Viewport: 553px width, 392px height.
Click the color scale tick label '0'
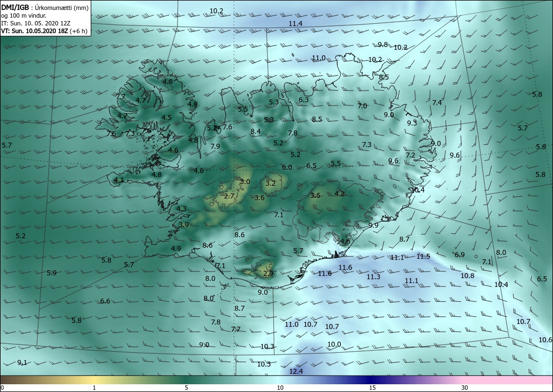tap(2, 388)
